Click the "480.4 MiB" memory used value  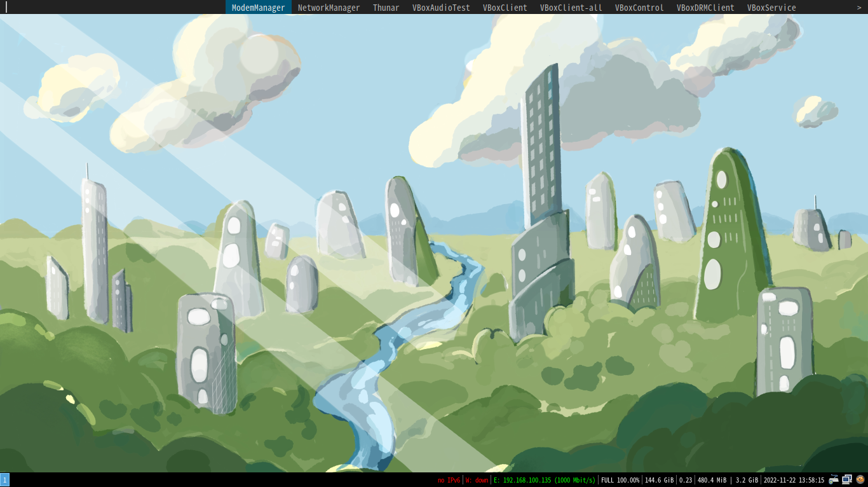[x=712, y=481]
